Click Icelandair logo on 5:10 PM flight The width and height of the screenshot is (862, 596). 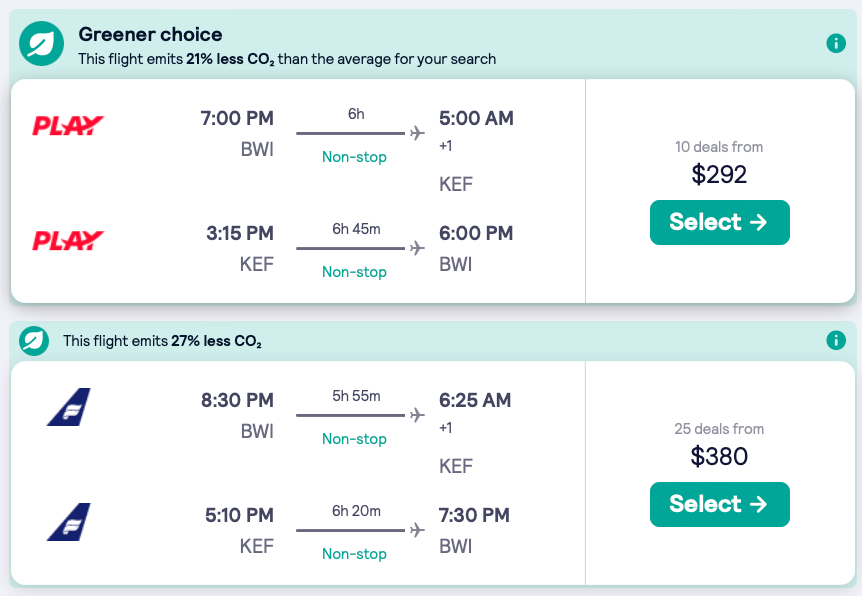point(68,522)
